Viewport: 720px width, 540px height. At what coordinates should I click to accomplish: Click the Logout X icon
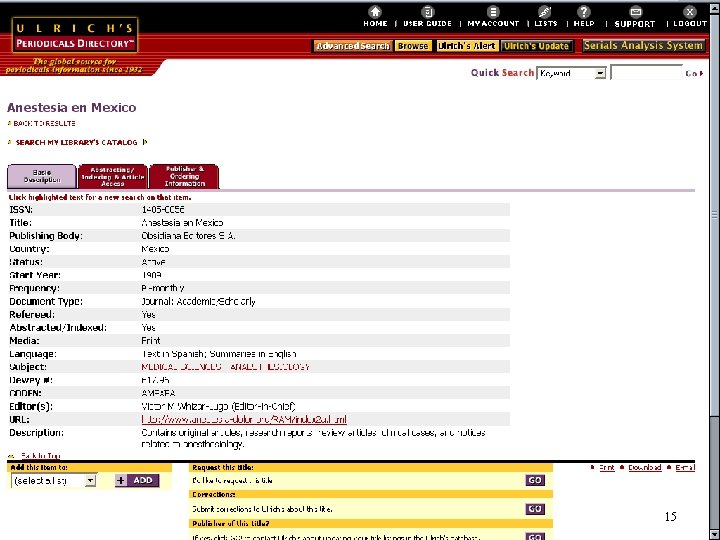(x=689, y=12)
